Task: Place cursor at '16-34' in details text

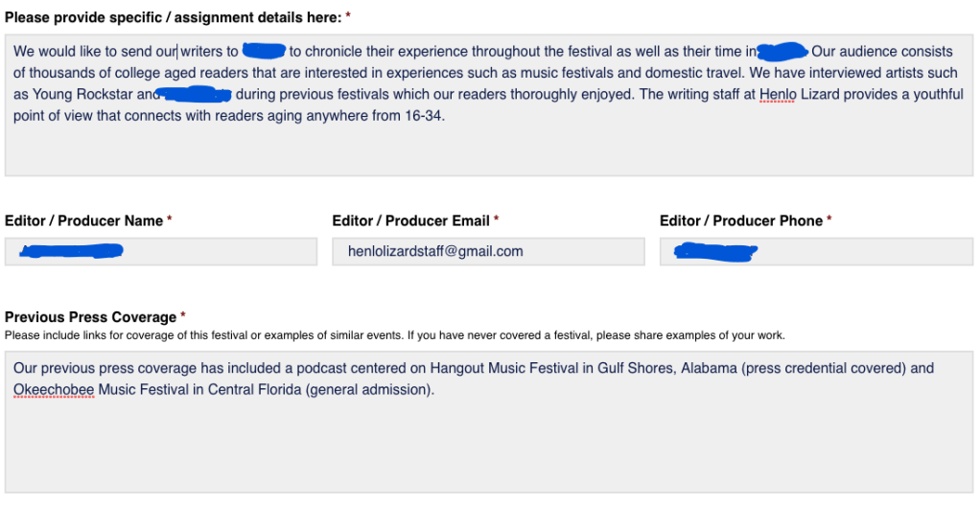Action: tap(426, 117)
